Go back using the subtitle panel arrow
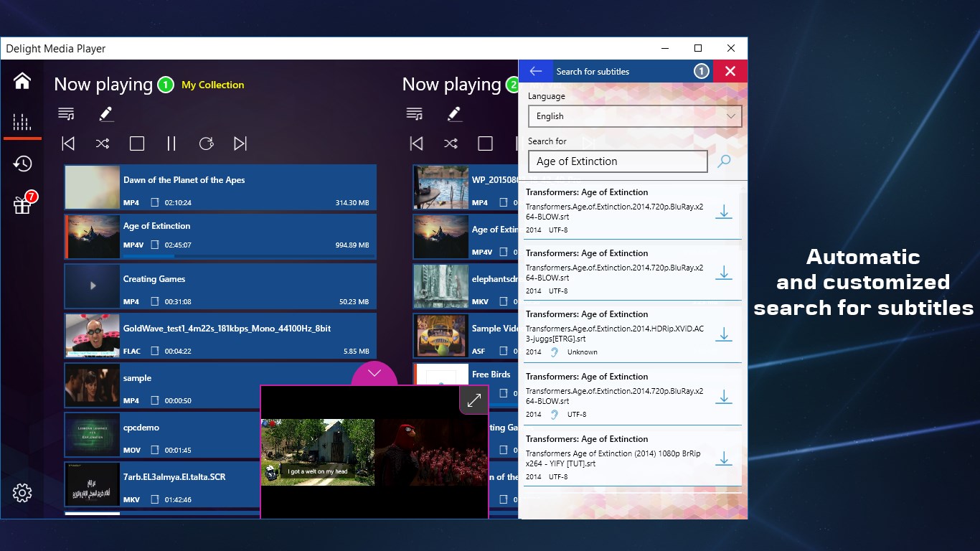Screen dimensions: 980x551 tap(535, 71)
